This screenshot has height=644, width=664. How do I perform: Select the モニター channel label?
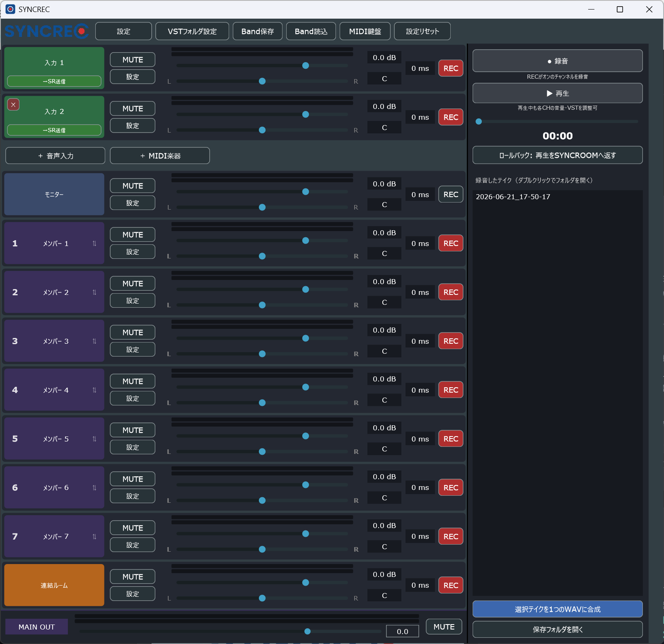pyautogui.click(x=54, y=194)
